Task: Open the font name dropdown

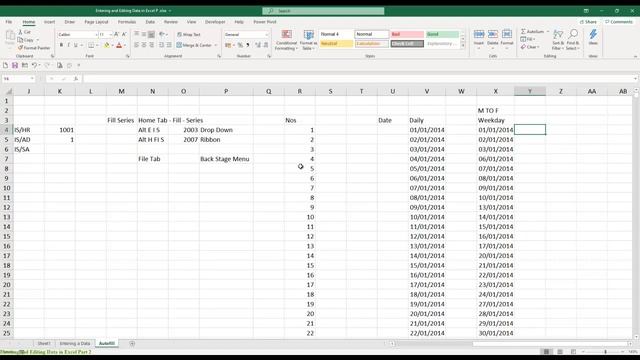Action: (x=96, y=35)
